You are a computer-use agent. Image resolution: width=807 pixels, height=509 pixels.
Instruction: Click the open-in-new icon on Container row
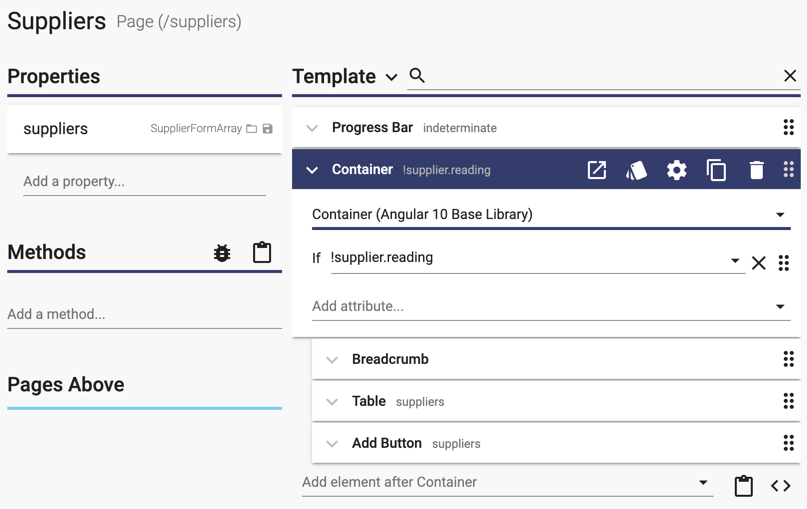597,170
